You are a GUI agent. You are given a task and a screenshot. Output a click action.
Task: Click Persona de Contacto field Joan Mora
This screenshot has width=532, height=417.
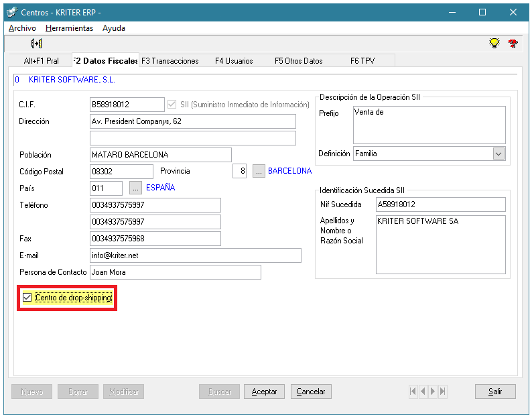click(176, 272)
